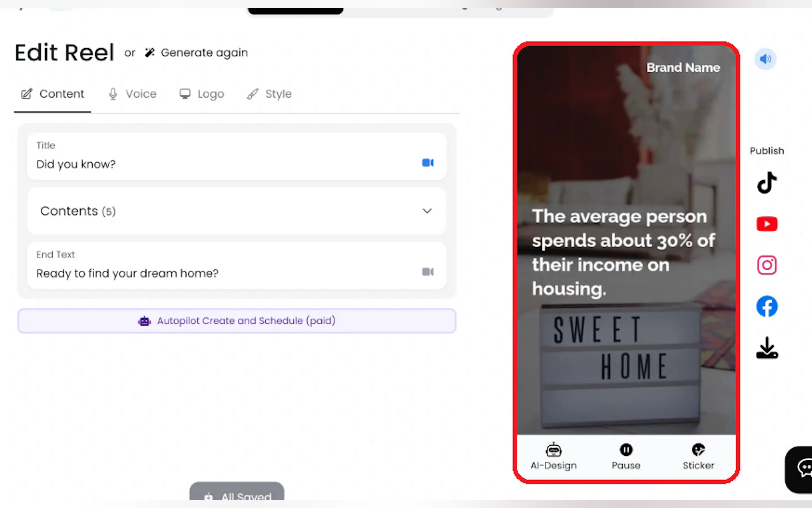This screenshot has width=812, height=508.
Task: Publish the reel to YouTube
Action: pyautogui.click(x=767, y=224)
